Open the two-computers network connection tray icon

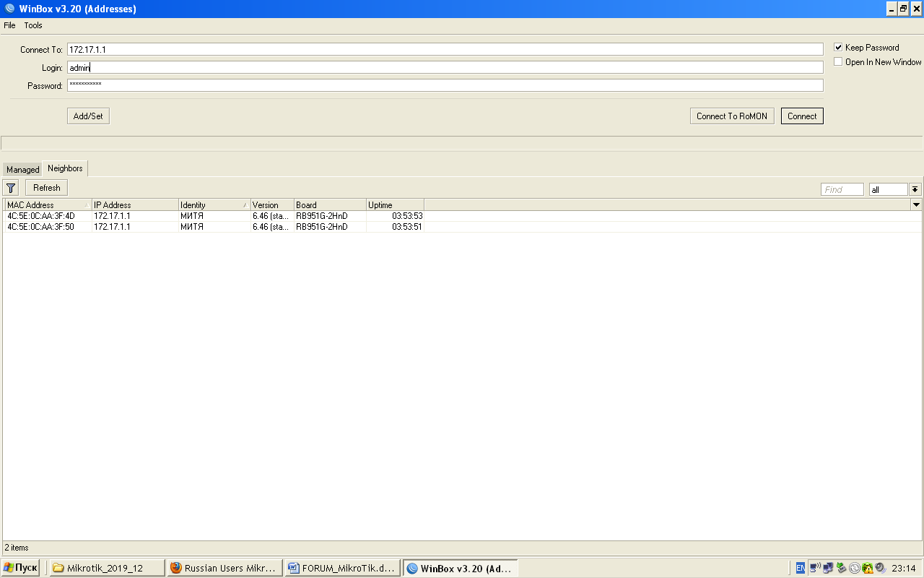click(828, 568)
